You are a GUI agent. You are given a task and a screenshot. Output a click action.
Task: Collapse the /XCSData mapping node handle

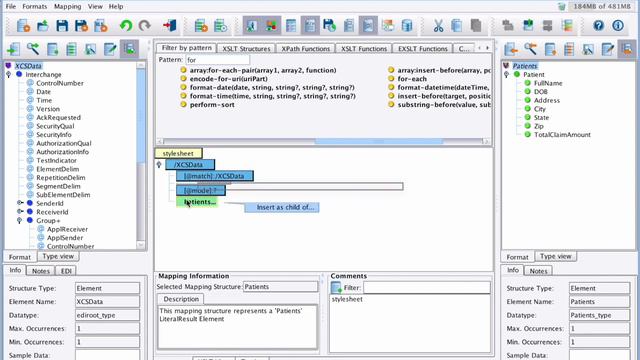tap(159, 165)
